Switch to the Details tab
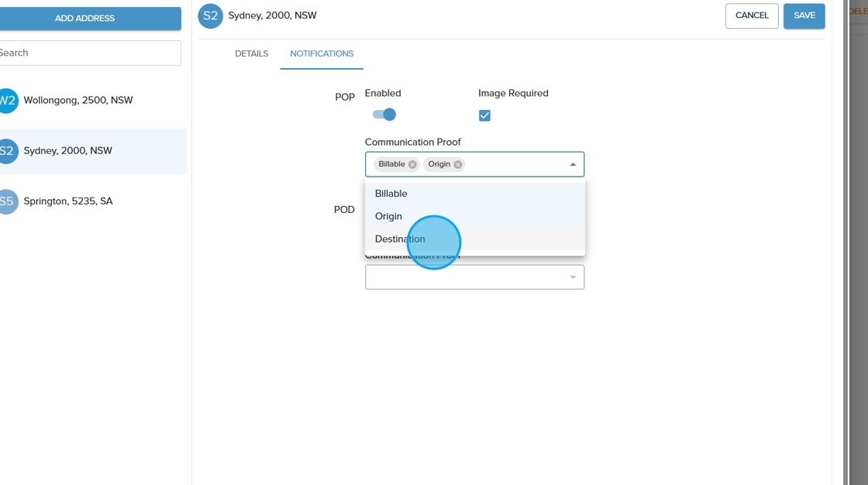Screen dimensions: 868x485 pos(251,53)
